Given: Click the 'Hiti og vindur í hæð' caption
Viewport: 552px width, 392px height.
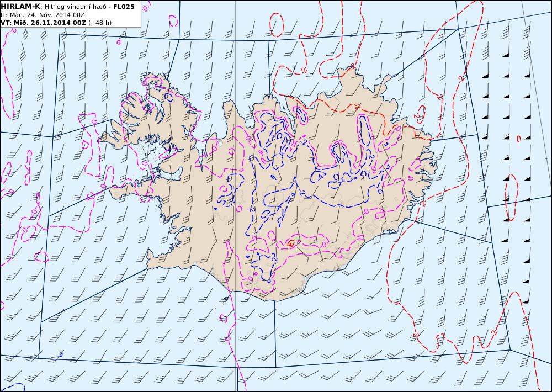Looking at the screenshot, I should click(x=75, y=7).
